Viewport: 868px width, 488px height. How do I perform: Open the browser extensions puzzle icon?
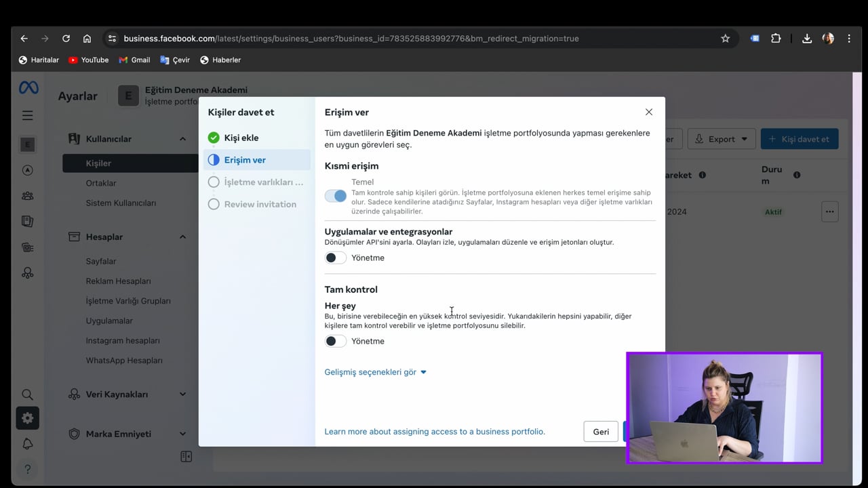(776, 39)
